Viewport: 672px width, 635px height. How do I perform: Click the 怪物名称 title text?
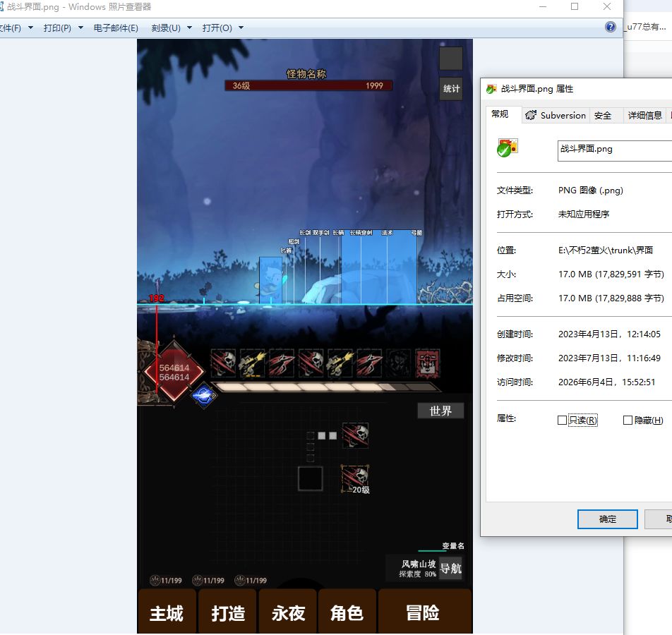point(306,73)
